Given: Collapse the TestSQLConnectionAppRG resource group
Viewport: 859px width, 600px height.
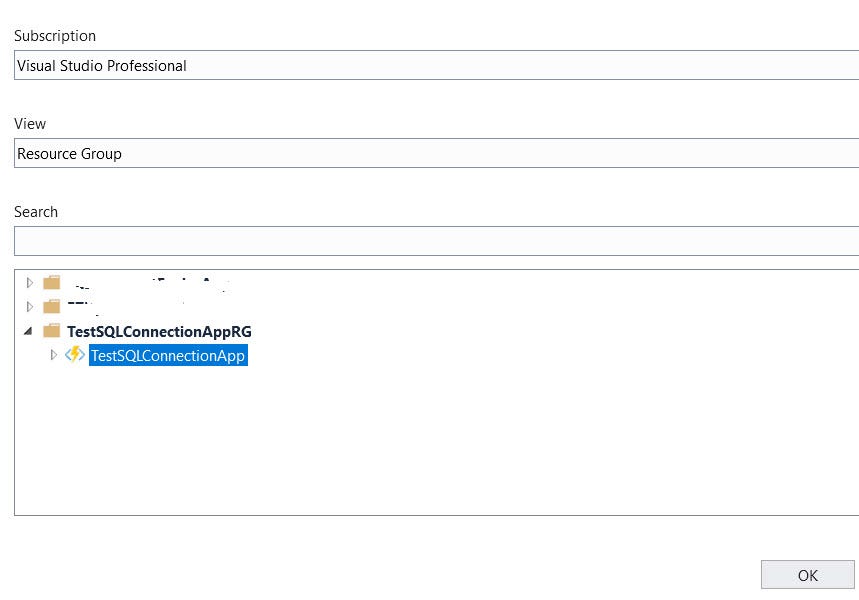Looking at the screenshot, I should 29,331.
